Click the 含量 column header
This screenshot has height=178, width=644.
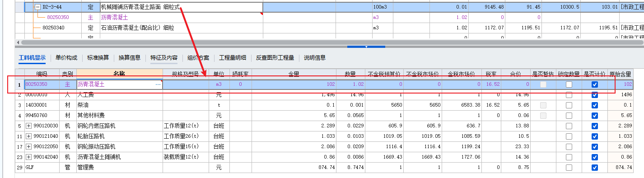coord(294,74)
